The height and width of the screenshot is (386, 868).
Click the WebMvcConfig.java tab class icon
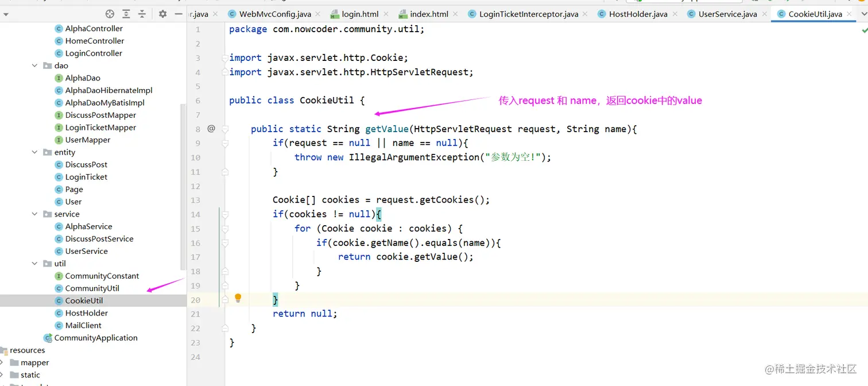(x=232, y=14)
